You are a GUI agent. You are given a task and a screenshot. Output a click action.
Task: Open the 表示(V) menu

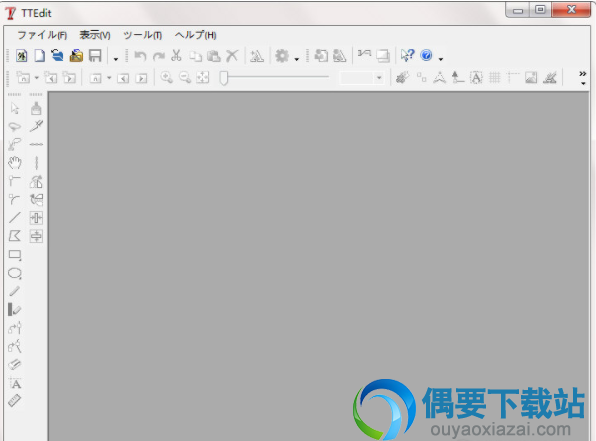pos(95,35)
